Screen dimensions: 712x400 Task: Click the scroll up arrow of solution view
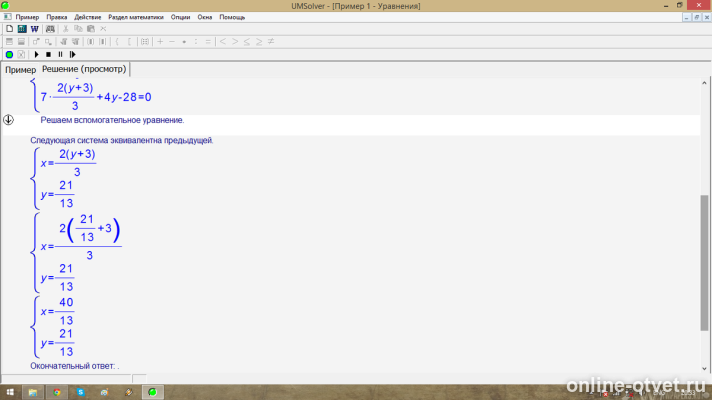(x=704, y=83)
